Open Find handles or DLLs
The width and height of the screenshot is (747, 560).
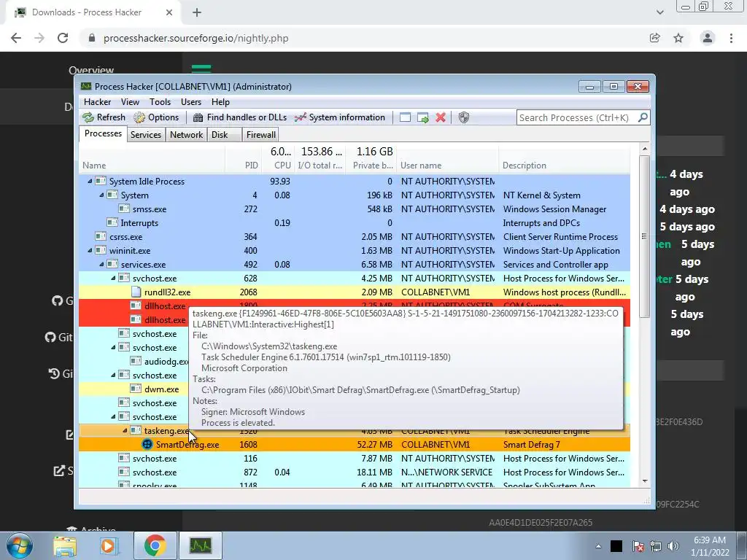pyautogui.click(x=239, y=117)
